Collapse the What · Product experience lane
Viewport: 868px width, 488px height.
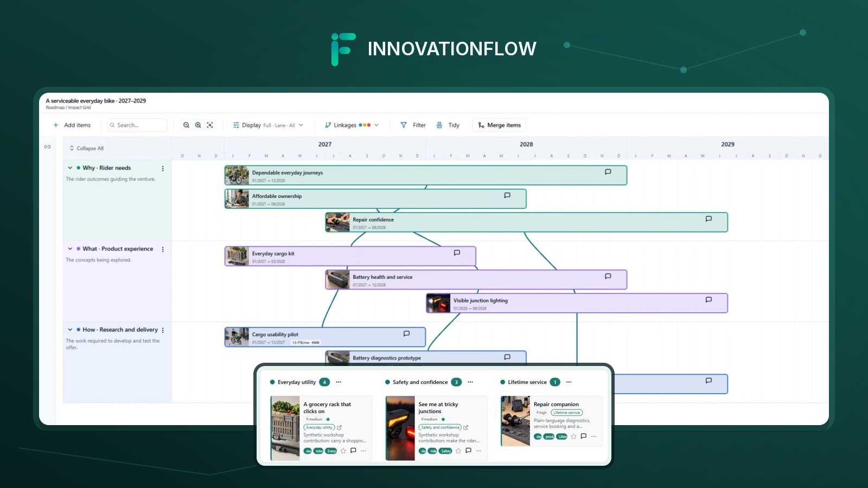[x=70, y=249]
